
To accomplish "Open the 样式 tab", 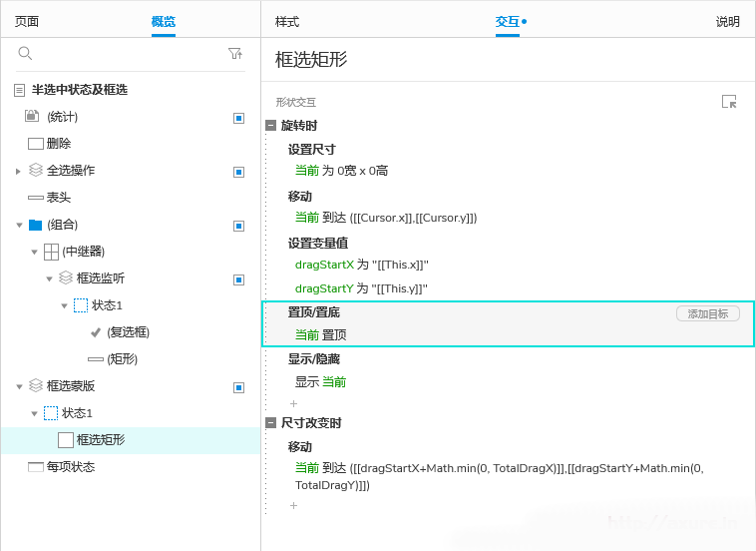I will pos(287,22).
